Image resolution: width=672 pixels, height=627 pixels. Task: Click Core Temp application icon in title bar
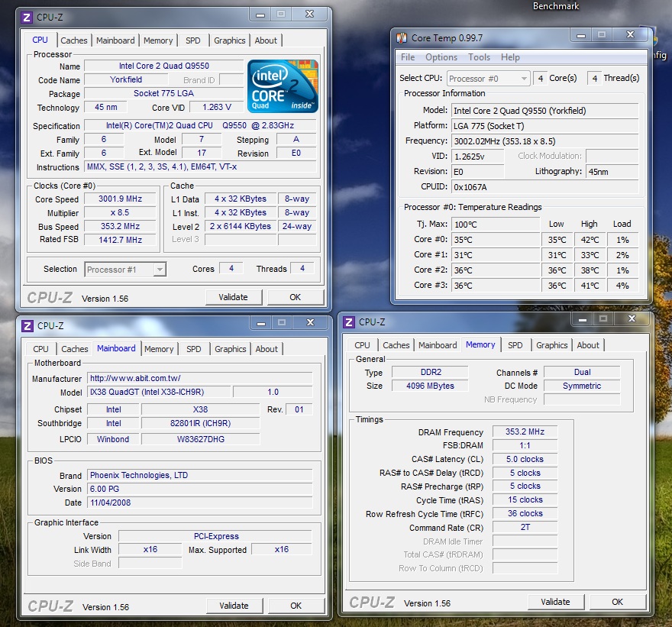[402, 38]
